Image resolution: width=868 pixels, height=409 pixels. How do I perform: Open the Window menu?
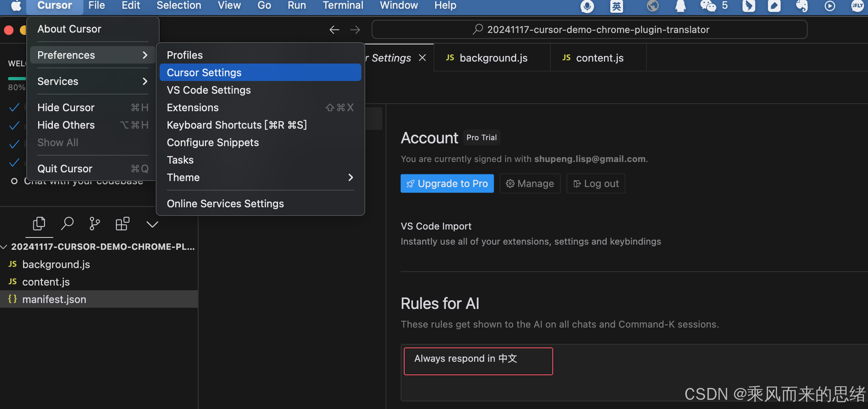(x=399, y=6)
